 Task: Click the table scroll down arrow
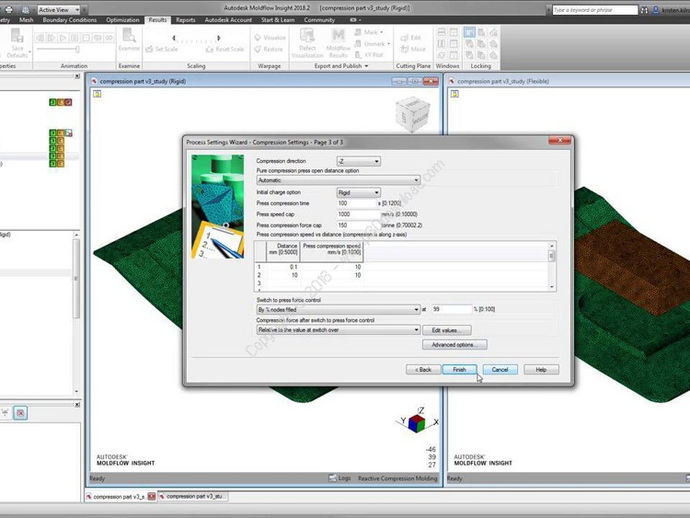click(552, 287)
